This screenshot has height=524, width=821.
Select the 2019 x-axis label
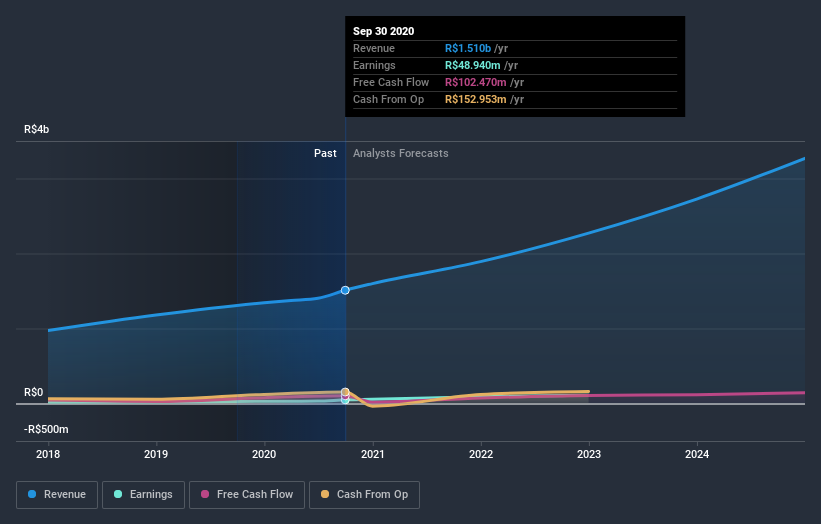pyautogui.click(x=156, y=454)
